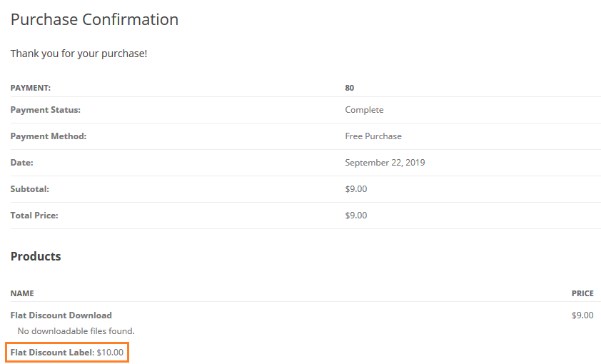Click the Payment Method label
The height and width of the screenshot is (364, 601).
[48, 136]
